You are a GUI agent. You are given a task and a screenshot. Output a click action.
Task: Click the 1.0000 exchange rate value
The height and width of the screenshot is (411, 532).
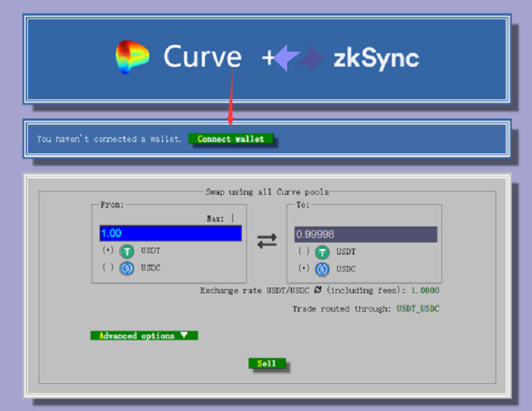click(x=425, y=290)
